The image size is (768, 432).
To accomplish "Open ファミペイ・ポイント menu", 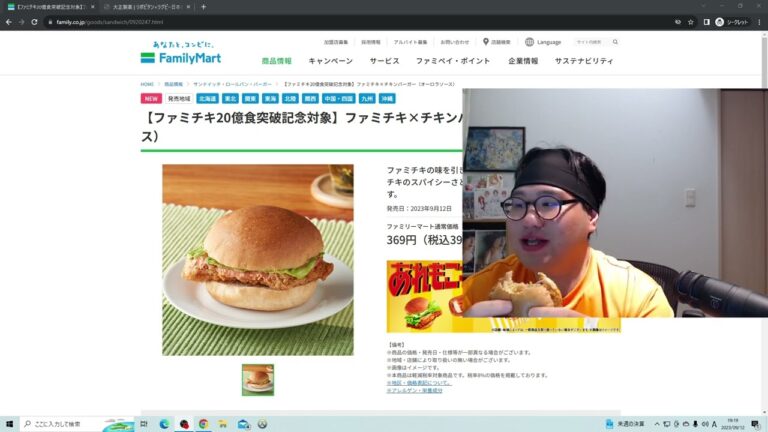I will click(453, 61).
